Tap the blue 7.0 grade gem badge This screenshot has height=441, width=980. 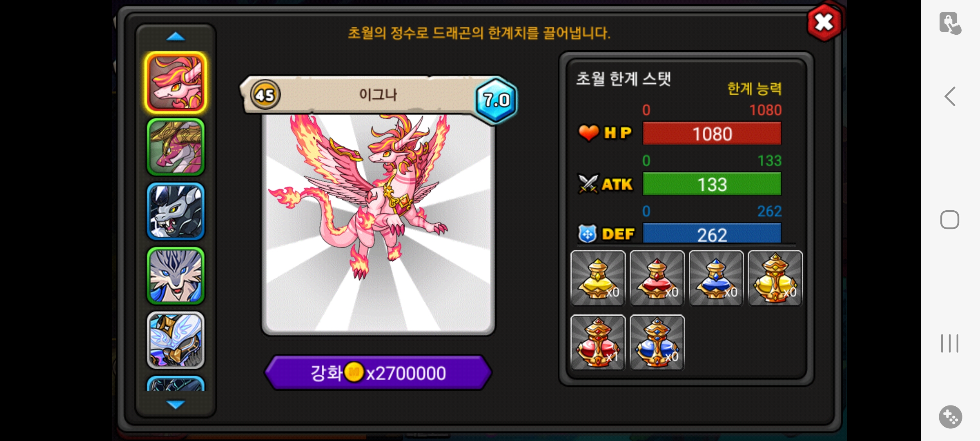pos(496,100)
